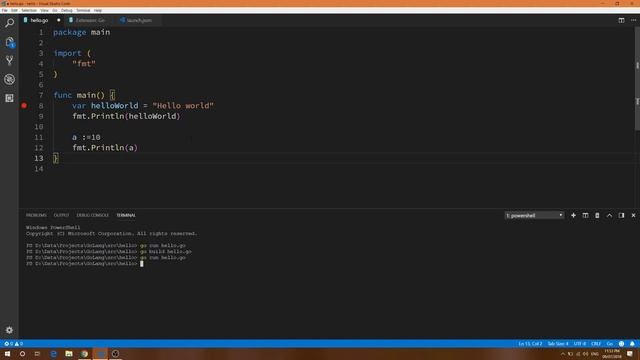Switch to the PROBLEMS panel tab
640x360 pixels.
pos(36,215)
